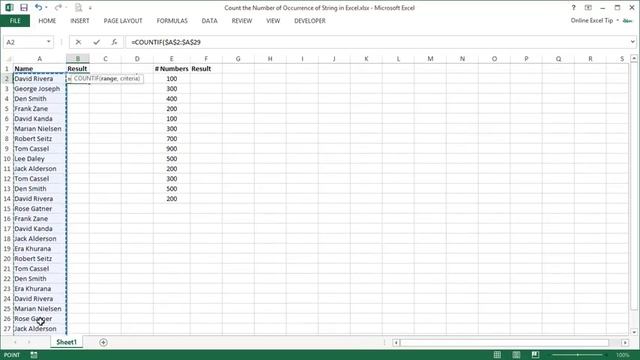The height and width of the screenshot is (360, 640).
Task: Confirm formula with the checkmark Enter icon
Action: click(x=96, y=42)
